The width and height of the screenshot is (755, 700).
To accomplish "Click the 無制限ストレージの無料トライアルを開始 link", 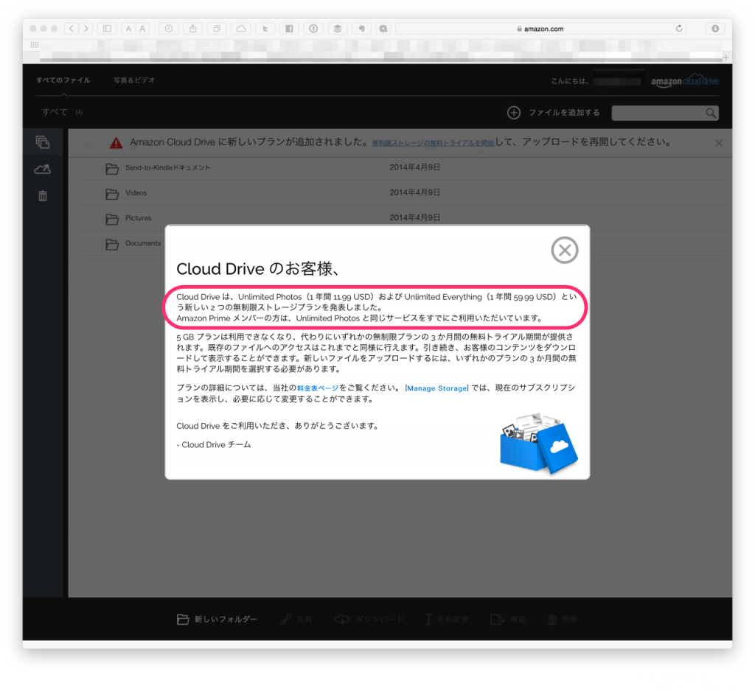I will pyautogui.click(x=433, y=143).
